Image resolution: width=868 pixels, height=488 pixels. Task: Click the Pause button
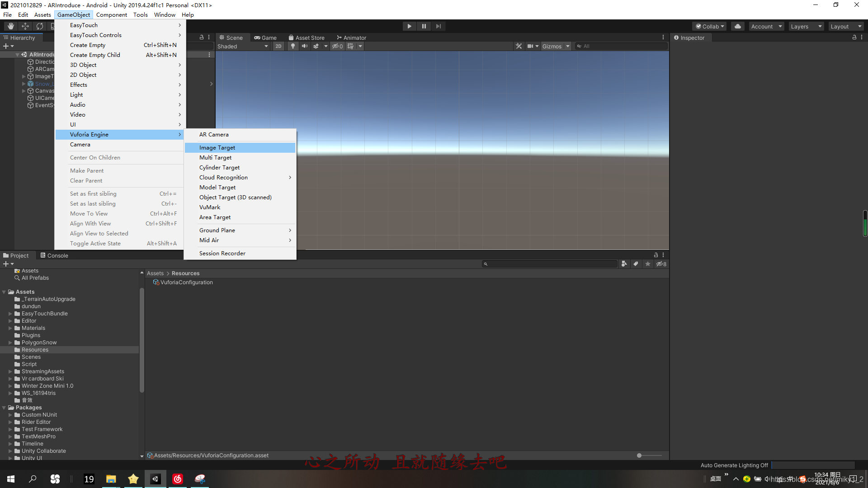(x=424, y=26)
